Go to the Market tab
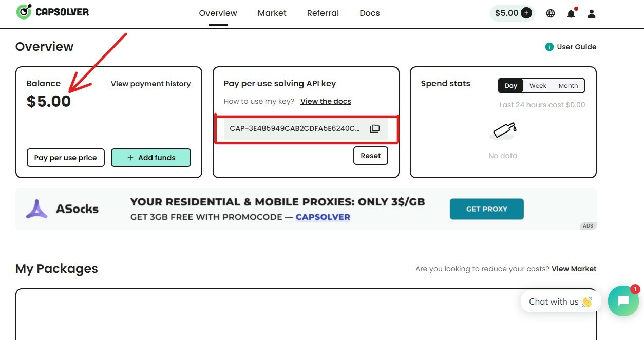644x340 pixels. tap(272, 13)
